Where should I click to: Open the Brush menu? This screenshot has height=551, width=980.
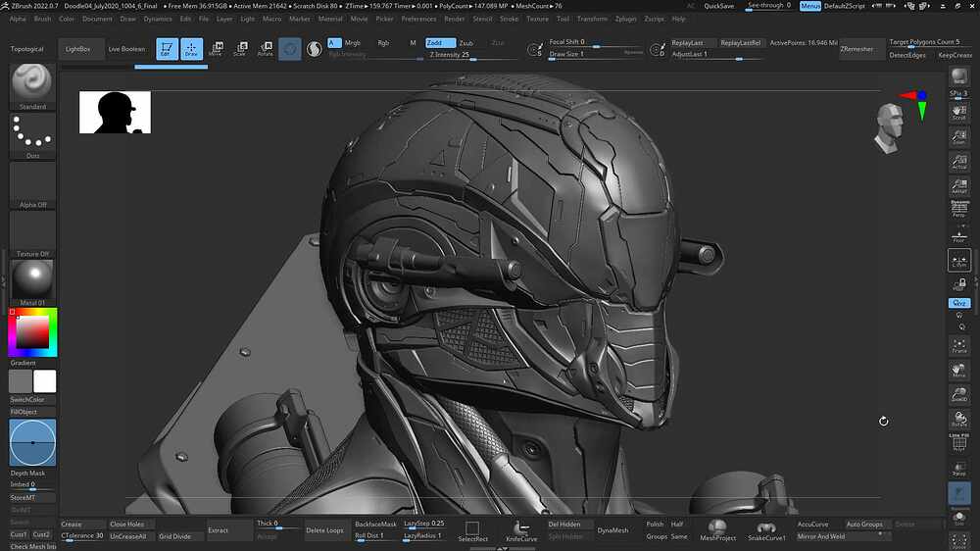tap(42, 19)
